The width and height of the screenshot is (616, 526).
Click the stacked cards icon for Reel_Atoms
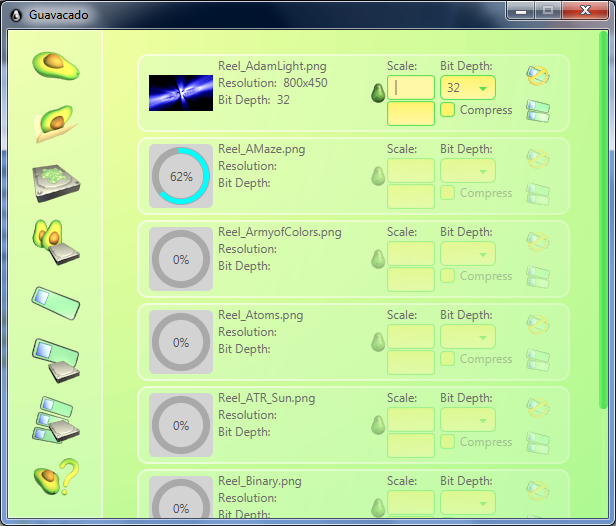tap(538, 359)
